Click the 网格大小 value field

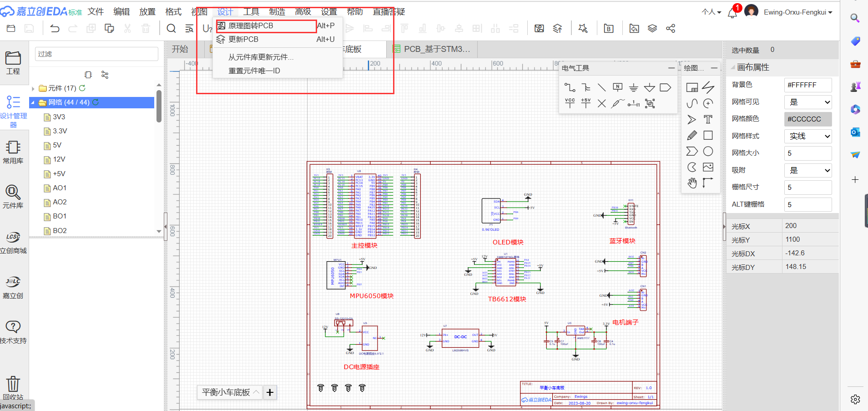pos(808,153)
